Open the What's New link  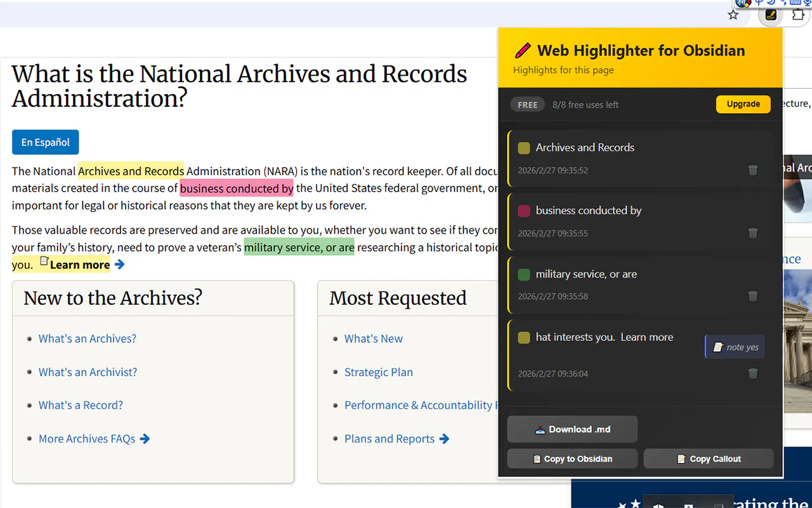click(x=374, y=338)
